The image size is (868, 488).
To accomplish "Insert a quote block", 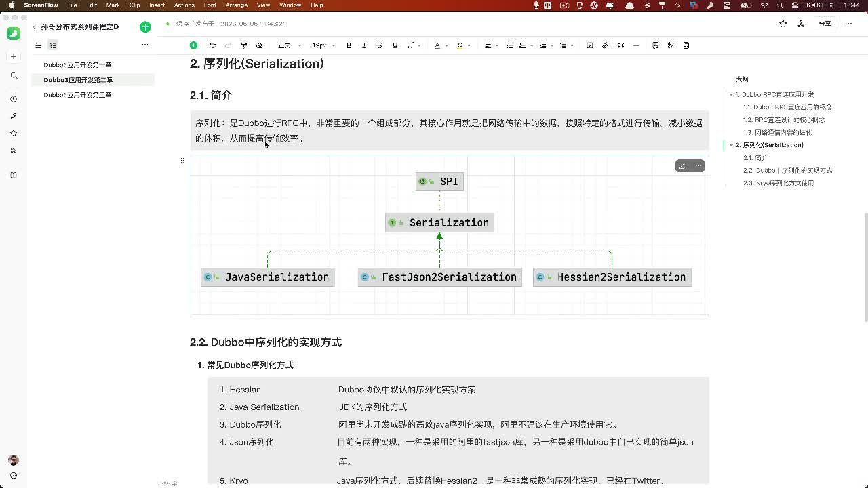I will pyautogui.click(x=620, y=45).
